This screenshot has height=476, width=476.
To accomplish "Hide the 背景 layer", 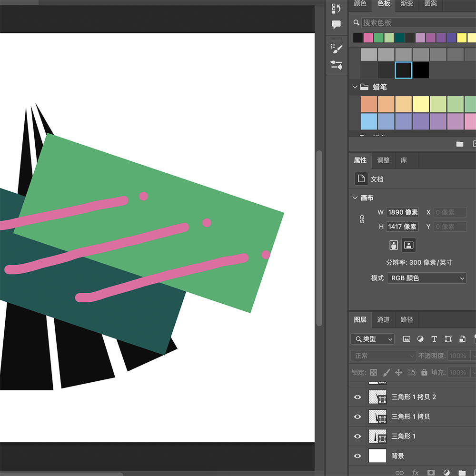I will [x=357, y=456].
